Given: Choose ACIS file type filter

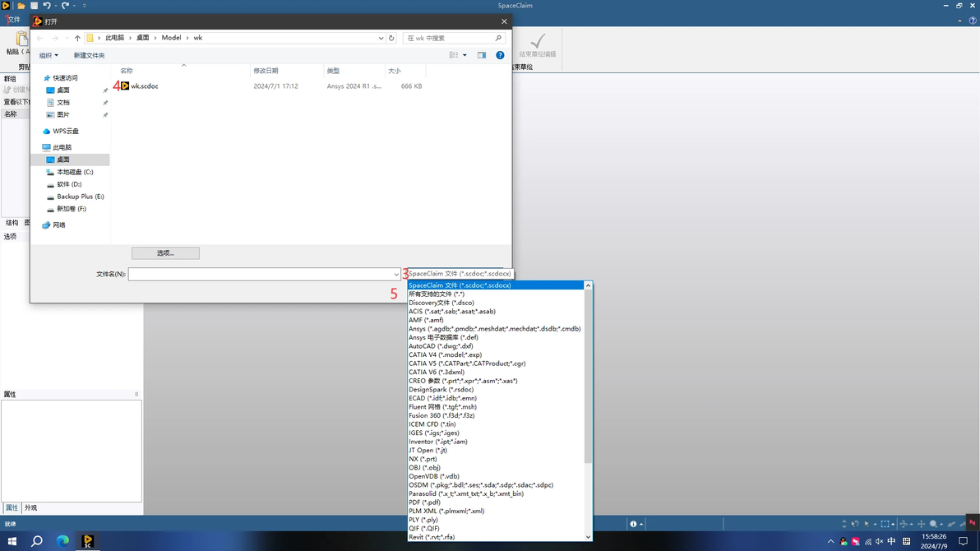Looking at the screenshot, I should [x=452, y=312].
